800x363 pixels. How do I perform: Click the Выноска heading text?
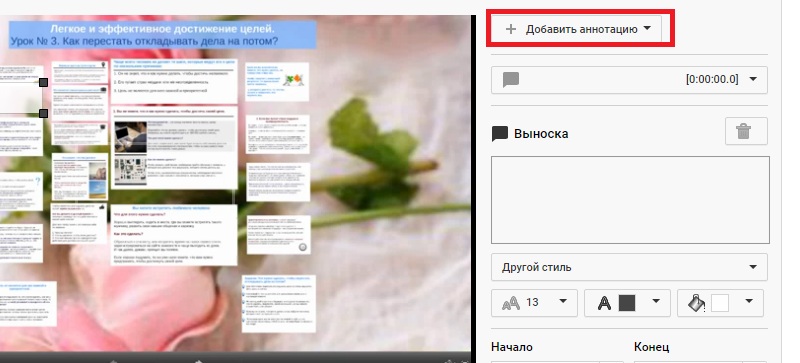(x=541, y=134)
